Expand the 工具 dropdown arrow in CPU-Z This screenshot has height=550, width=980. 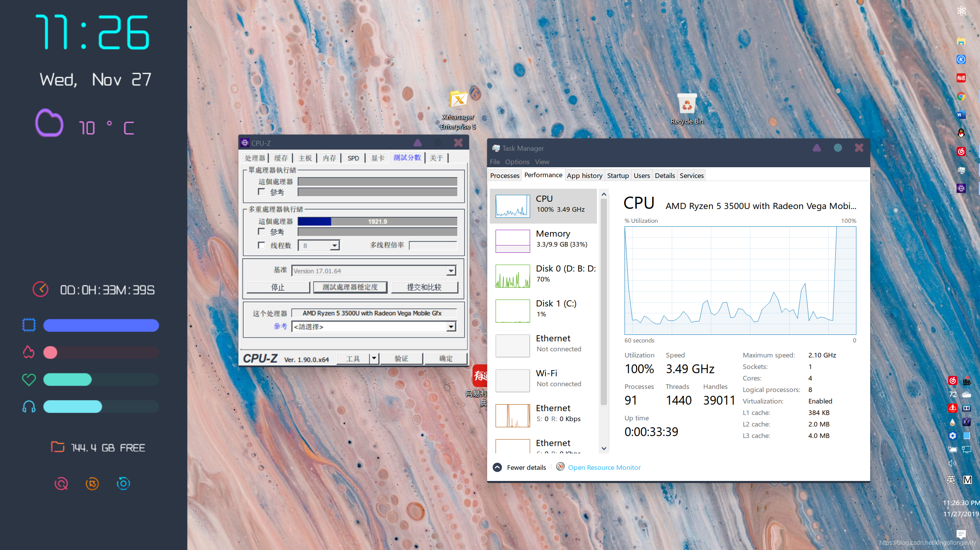(x=374, y=358)
